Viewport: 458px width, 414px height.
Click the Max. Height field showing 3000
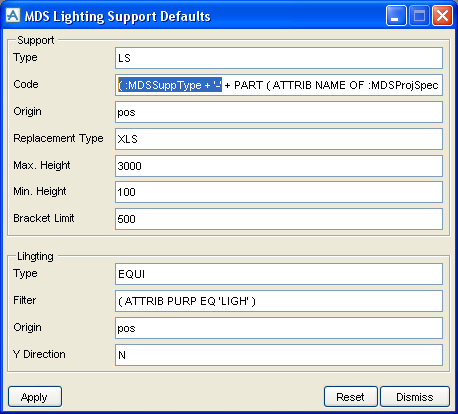[x=279, y=166]
